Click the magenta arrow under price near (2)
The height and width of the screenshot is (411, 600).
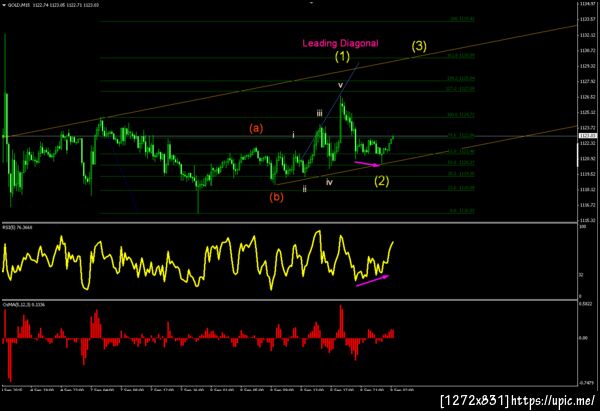coord(367,164)
